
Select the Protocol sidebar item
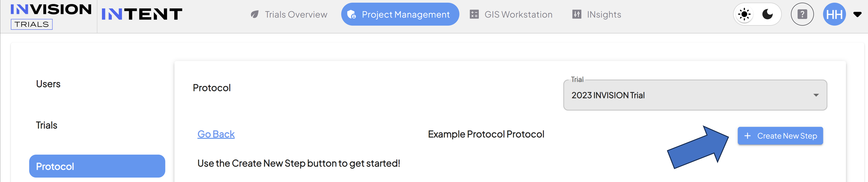[97, 166]
